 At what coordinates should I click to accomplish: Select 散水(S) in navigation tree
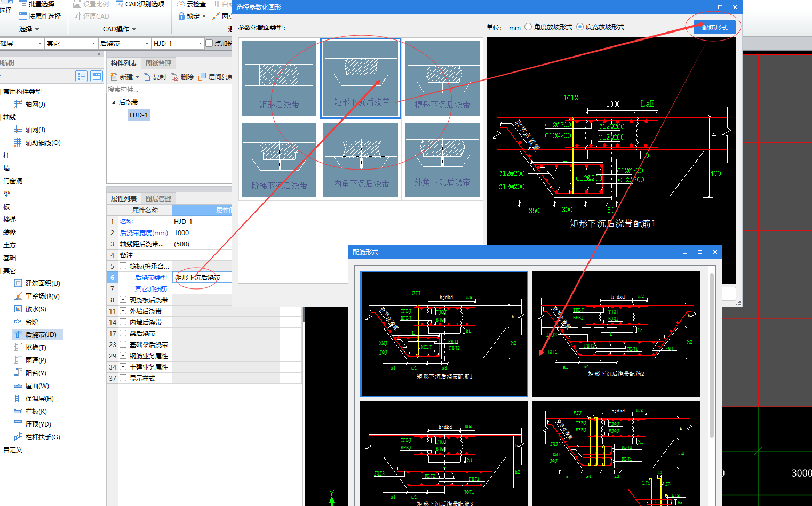click(x=30, y=309)
